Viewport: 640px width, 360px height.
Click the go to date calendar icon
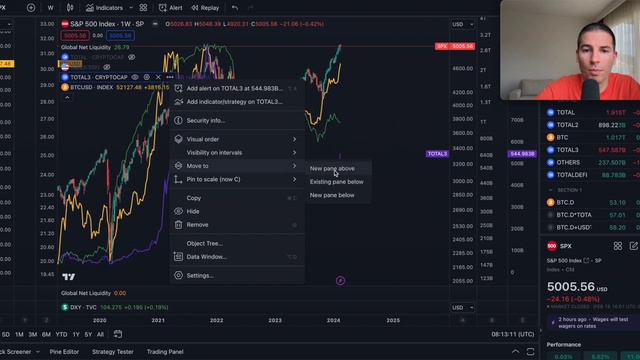coord(118,334)
